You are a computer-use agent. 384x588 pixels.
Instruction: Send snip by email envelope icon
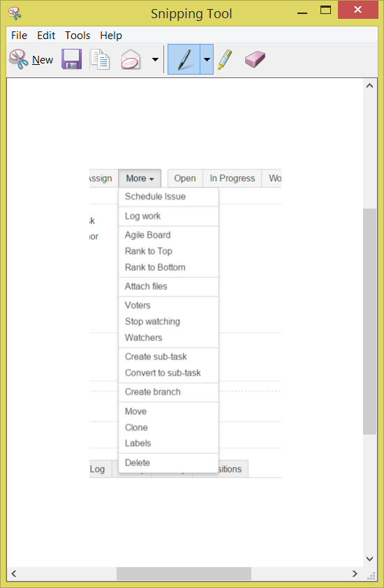pos(131,59)
